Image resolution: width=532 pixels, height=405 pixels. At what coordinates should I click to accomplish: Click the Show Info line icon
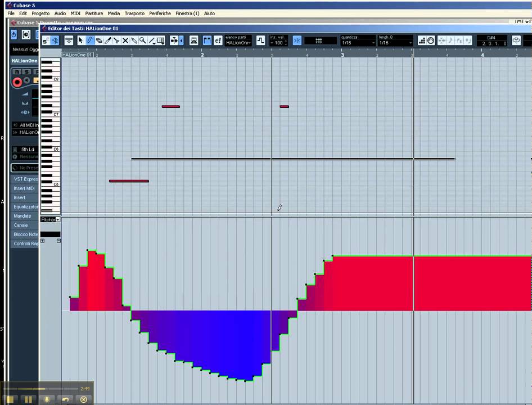coord(69,40)
